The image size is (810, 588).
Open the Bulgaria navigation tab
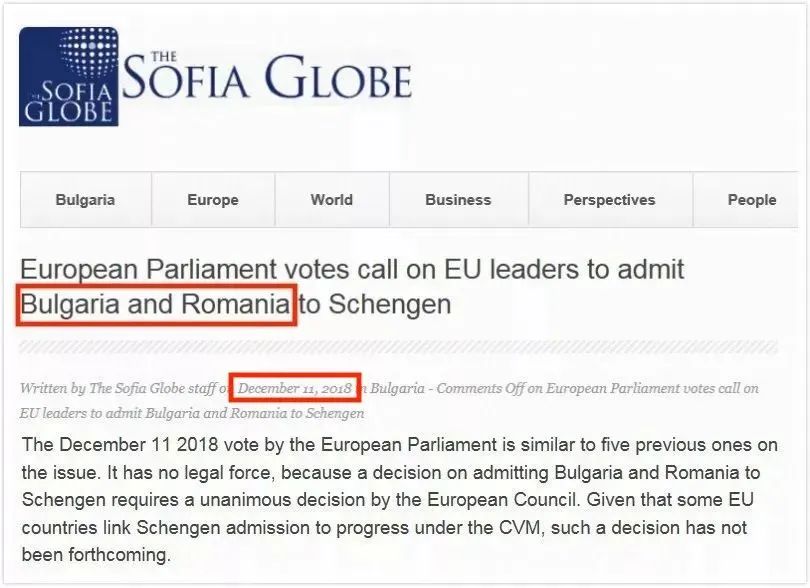tap(85, 200)
